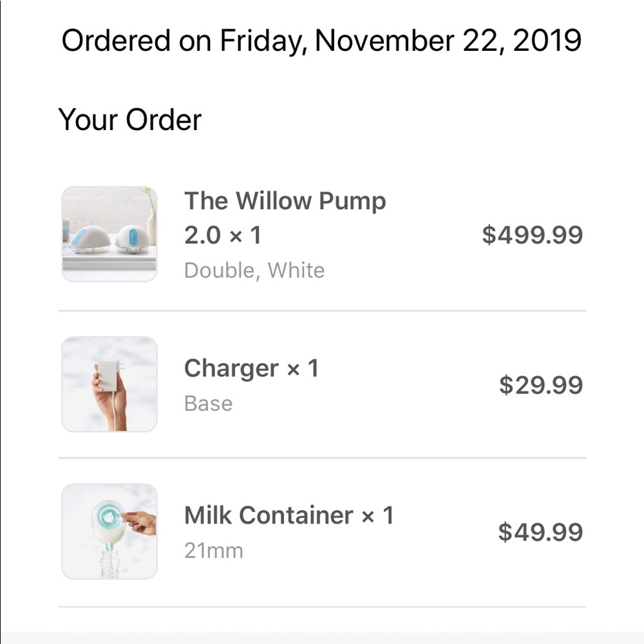
Task: Click the Double, White variant text
Action: (254, 270)
